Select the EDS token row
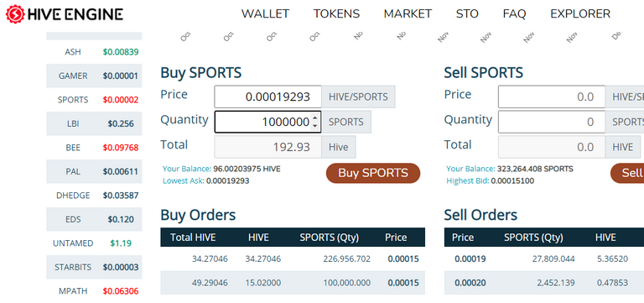The height and width of the screenshot is (303, 644). tap(94, 219)
